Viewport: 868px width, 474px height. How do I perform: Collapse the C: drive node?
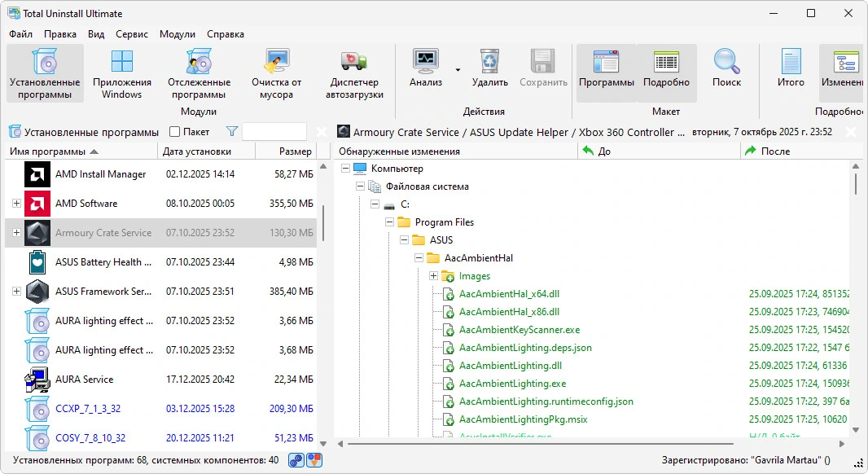tap(375, 204)
